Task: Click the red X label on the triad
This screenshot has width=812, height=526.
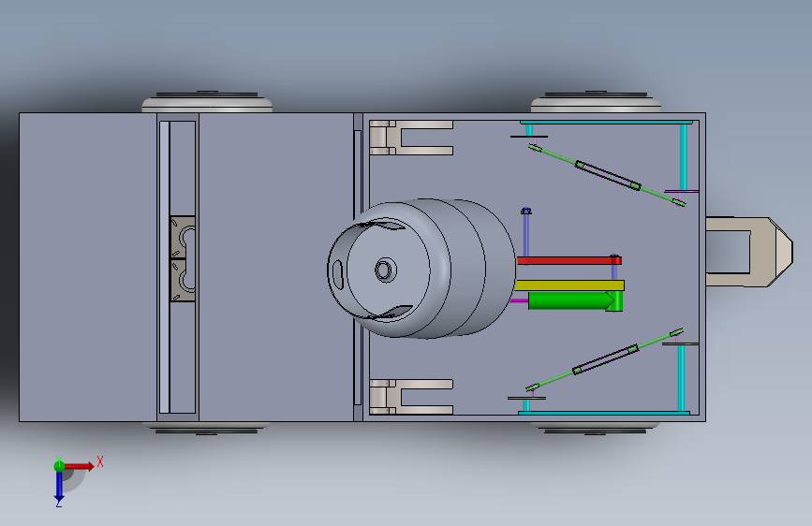Action: pos(100,461)
